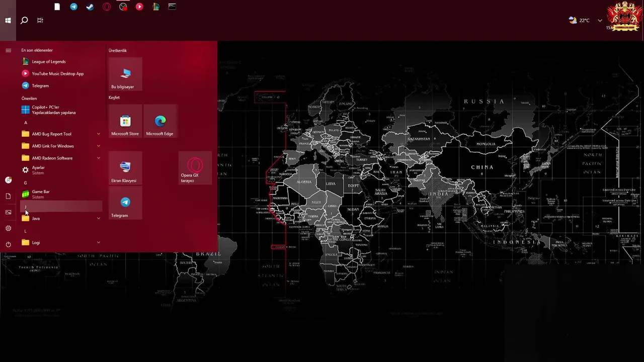Image resolution: width=644 pixels, height=362 pixels.
Task: Open Telegram from the taskbar
Action: pos(73,7)
